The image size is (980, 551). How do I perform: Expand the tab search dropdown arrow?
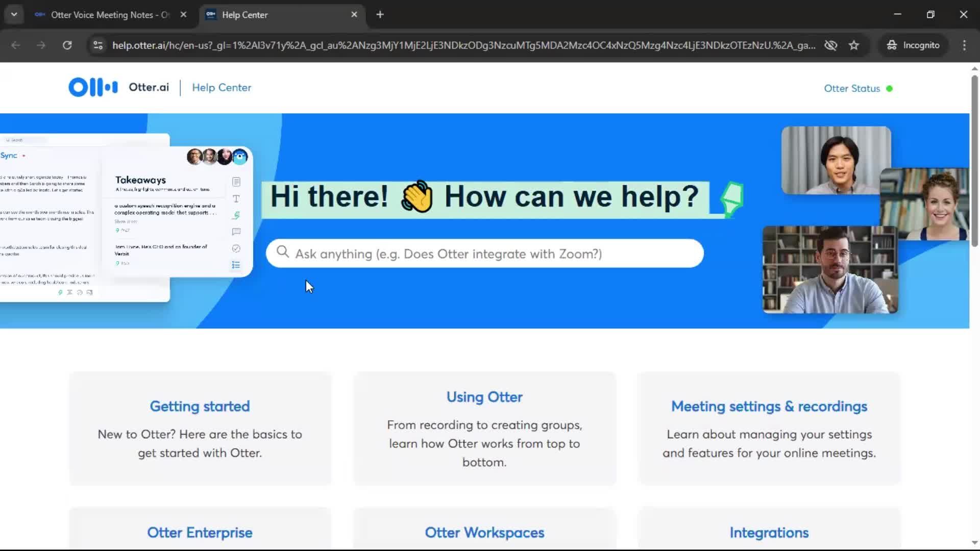[x=14, y=14]
